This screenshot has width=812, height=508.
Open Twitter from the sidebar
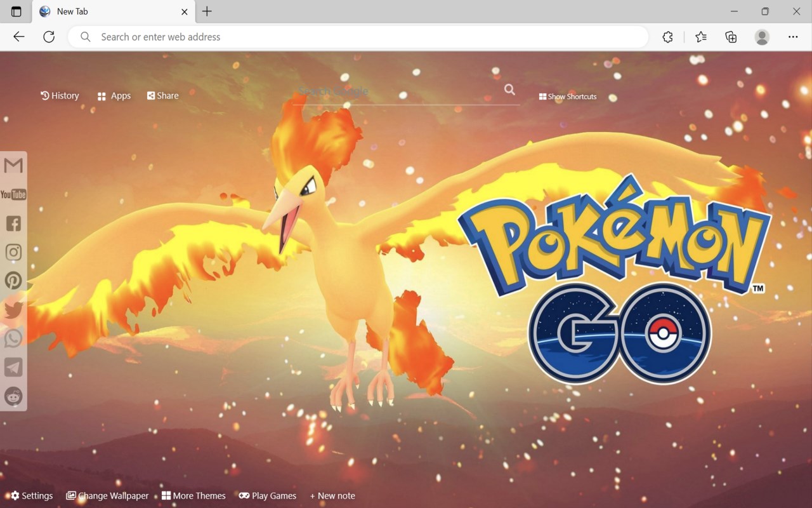[13, 310]
